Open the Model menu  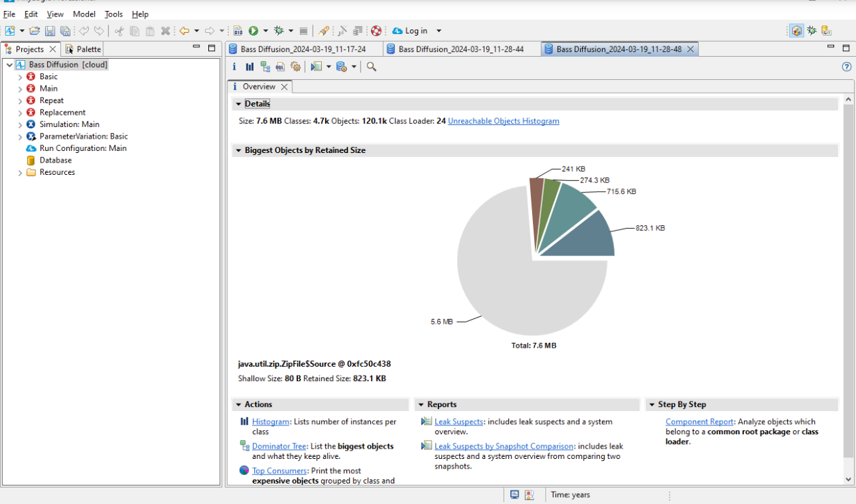84,14
